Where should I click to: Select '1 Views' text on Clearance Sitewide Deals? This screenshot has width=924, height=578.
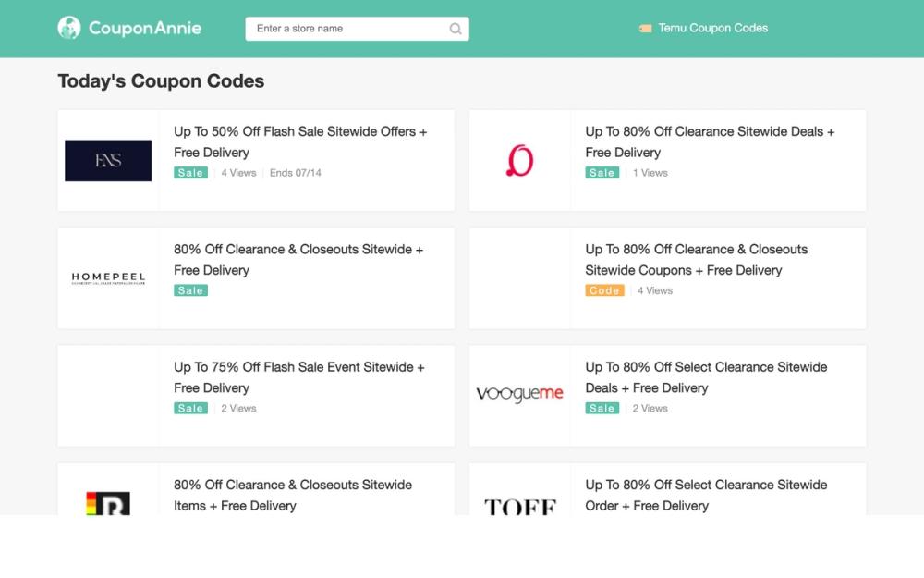pyautogui.click(x=650, y=173)
